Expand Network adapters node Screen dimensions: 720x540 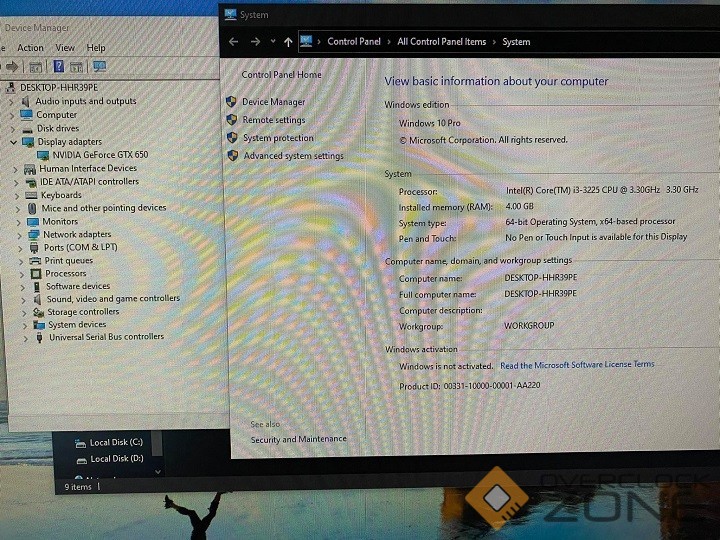(x=20, y=235)
